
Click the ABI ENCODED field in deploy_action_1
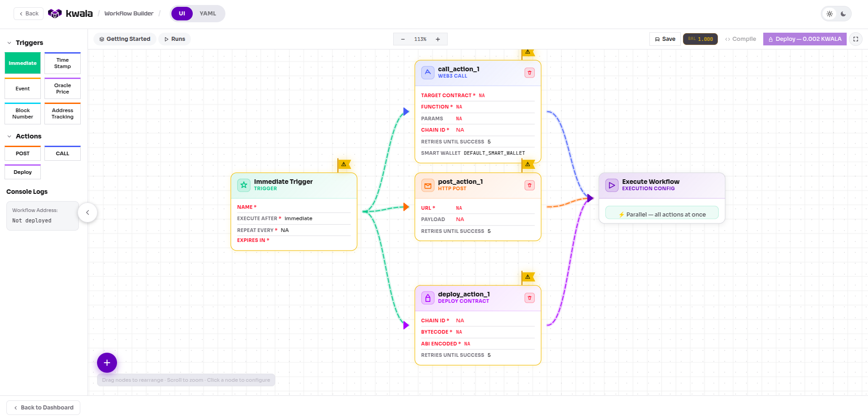[478, 344]
